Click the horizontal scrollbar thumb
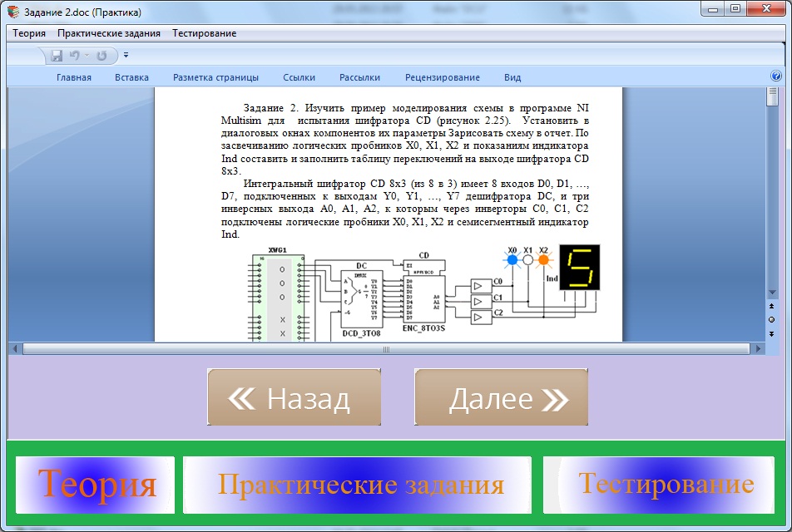This screenshot has width=792, height=532. [386, 349]
